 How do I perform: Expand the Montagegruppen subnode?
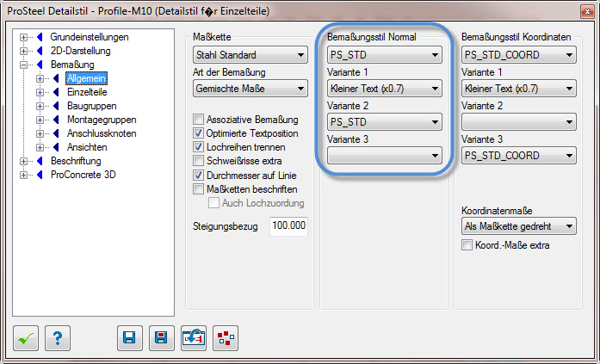tap(40, 120)
